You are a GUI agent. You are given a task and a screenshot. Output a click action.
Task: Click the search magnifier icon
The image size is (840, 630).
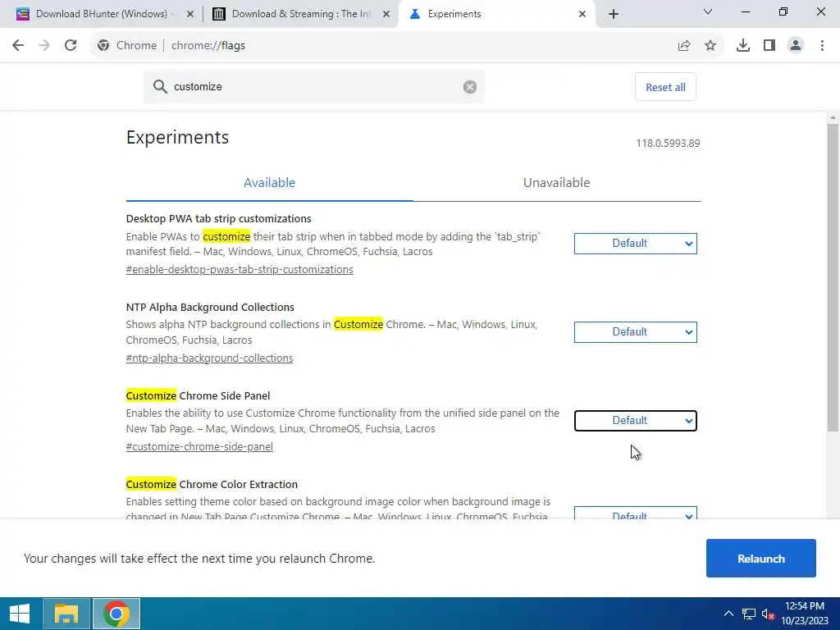pyautogui.click(x=160, y=87)
